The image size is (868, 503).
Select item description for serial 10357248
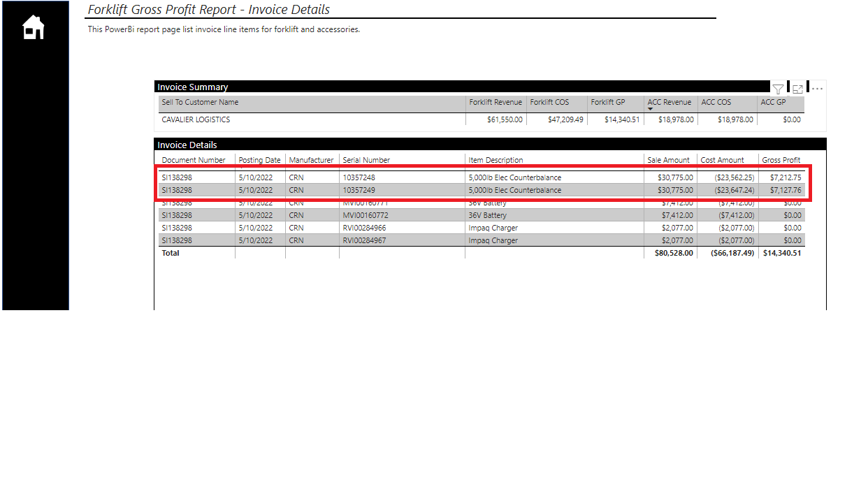click(515, 177)
